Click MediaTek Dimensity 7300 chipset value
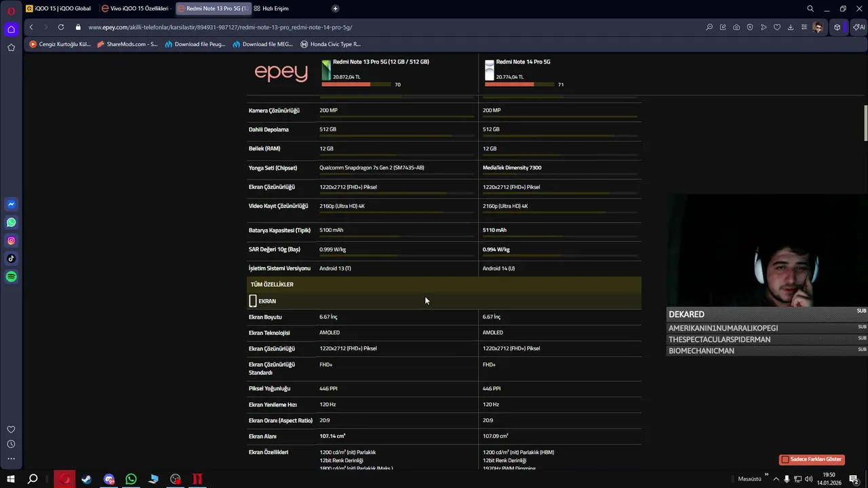The width and height of the screenshot is (868, 488). [x=512, y=167]
